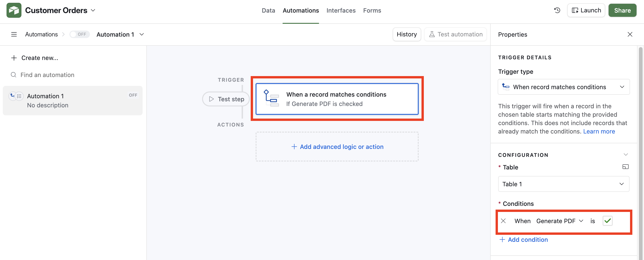Open the Trigger type dropdown

(x=563, y=87)
